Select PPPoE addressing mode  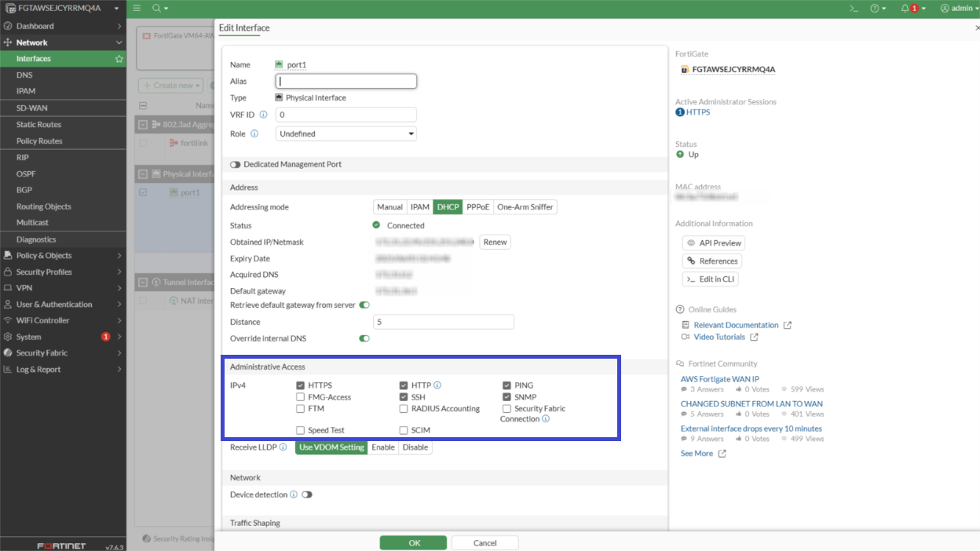[478, 207]
